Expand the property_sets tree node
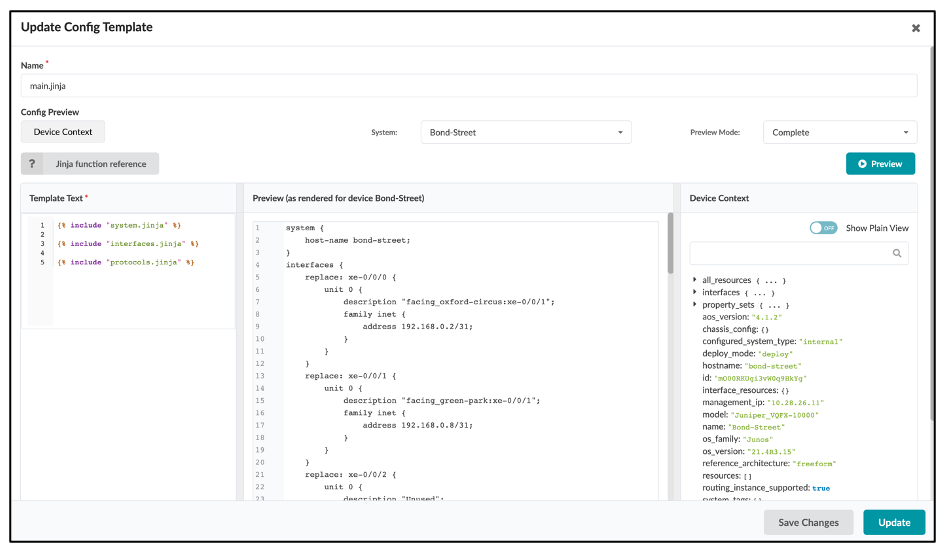The height and width of the screenshot is (551, 945). (x=695, y=304)
